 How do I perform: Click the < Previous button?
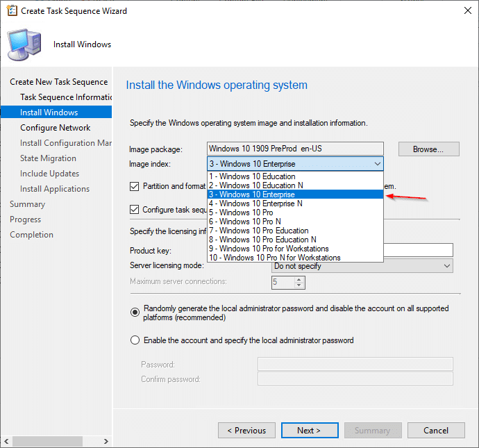246,430
